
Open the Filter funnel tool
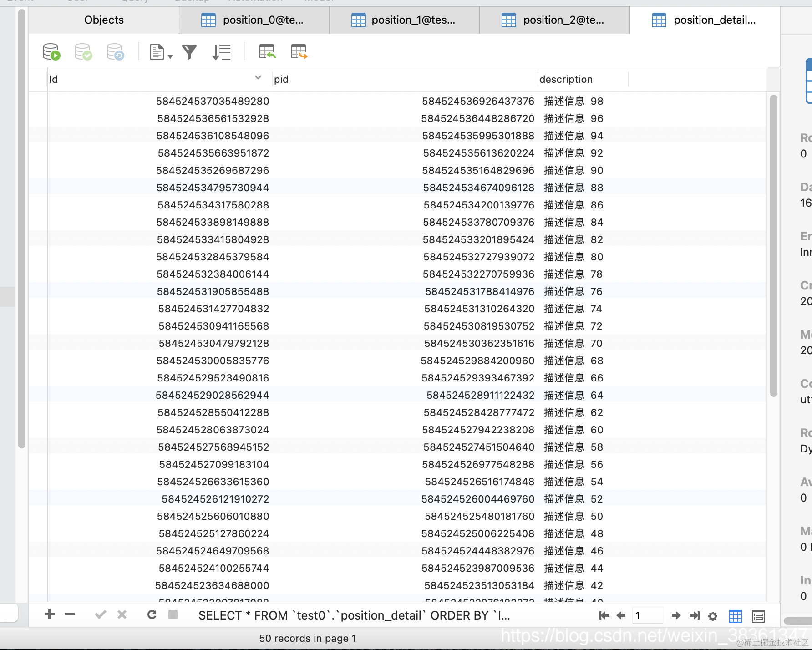point(189,52)
